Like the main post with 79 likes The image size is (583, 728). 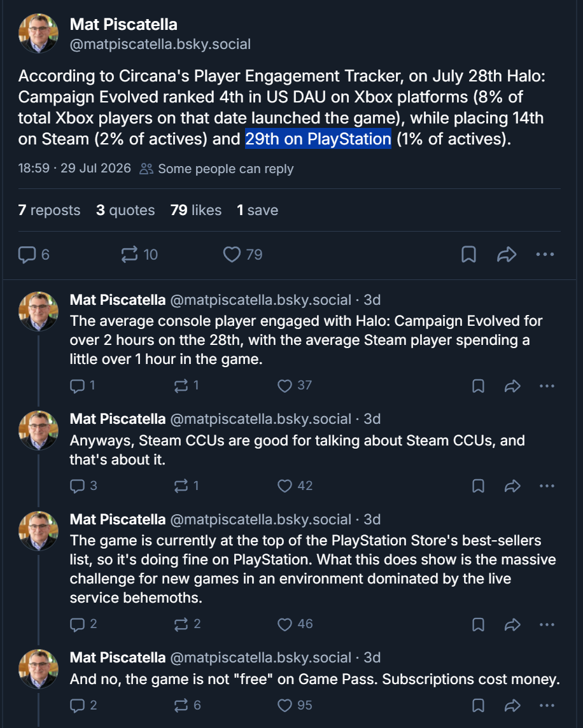242,255
